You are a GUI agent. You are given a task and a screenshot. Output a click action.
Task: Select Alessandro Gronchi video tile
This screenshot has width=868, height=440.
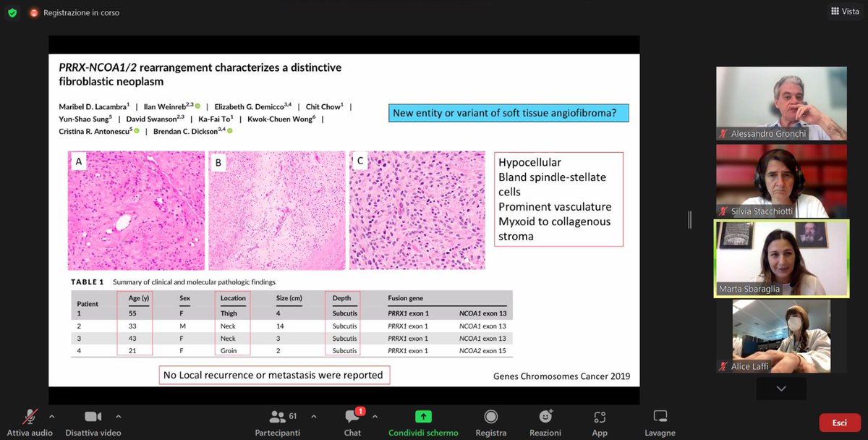coord(782,103)
